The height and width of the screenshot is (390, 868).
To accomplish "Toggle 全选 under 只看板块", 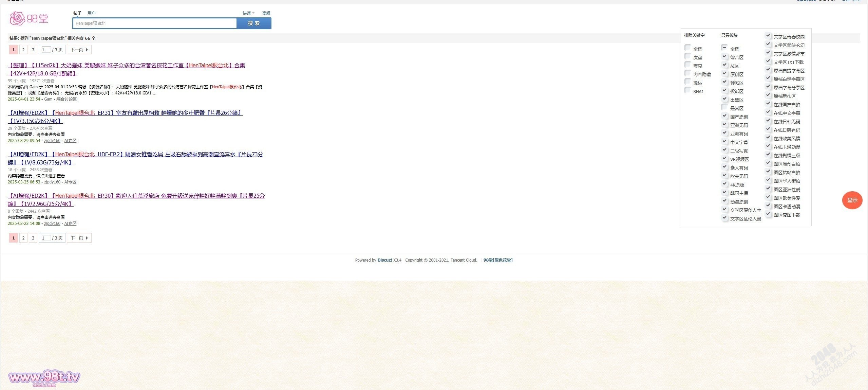I will tap(724, 48).
